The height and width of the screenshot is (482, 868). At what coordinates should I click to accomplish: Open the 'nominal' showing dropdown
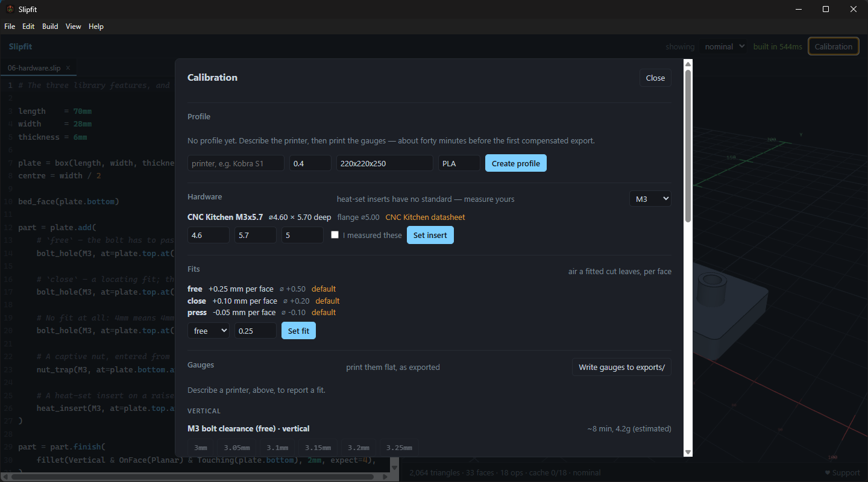(723, 46)
